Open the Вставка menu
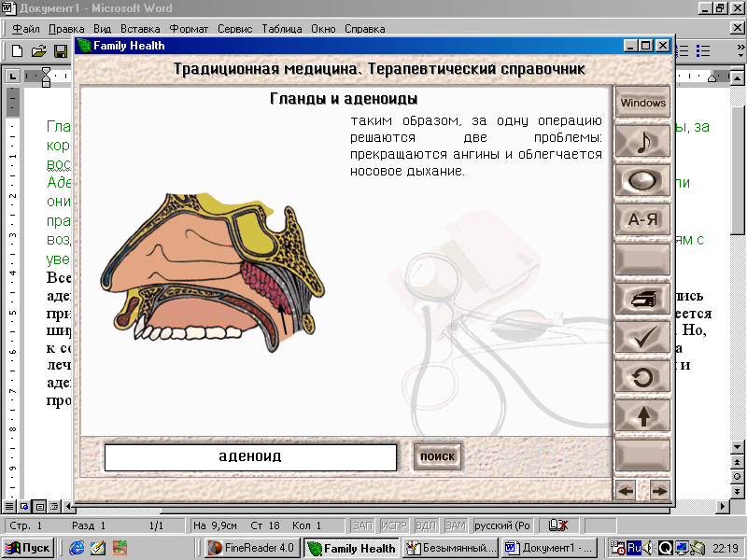The height and width of the screenshot is (560, 747). click(x=140, y=29)
